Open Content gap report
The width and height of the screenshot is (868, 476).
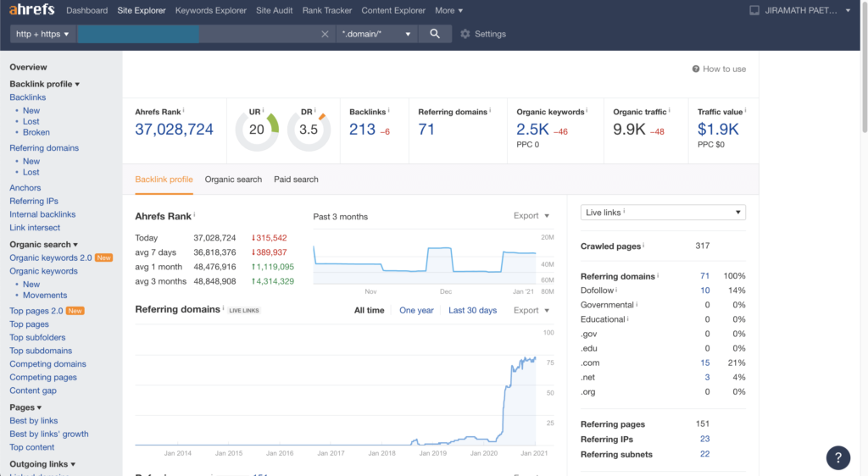point(33,390)
